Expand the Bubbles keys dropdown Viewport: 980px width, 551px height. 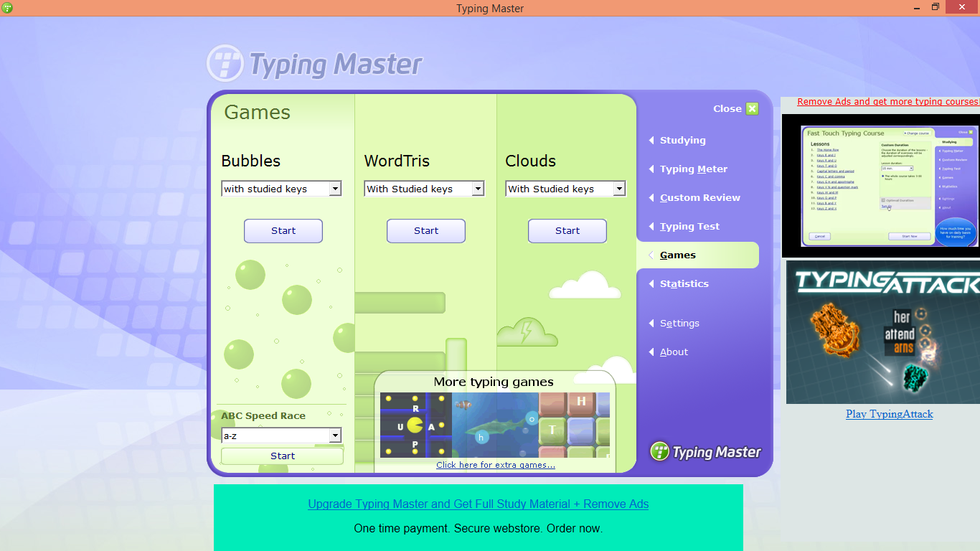(x=334, y=189)
